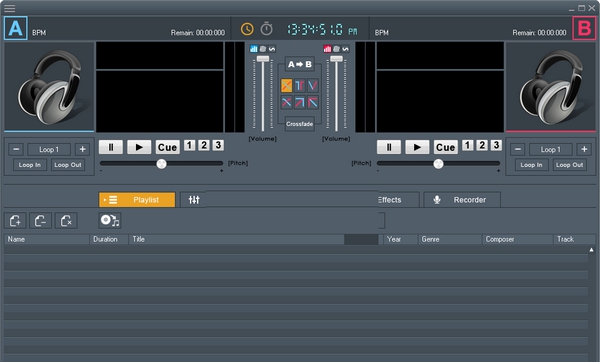Image resolution: width=600 pixels, height=362 pixels.
Task: Select cue point 3 on deck A
Action: [218, 145]
